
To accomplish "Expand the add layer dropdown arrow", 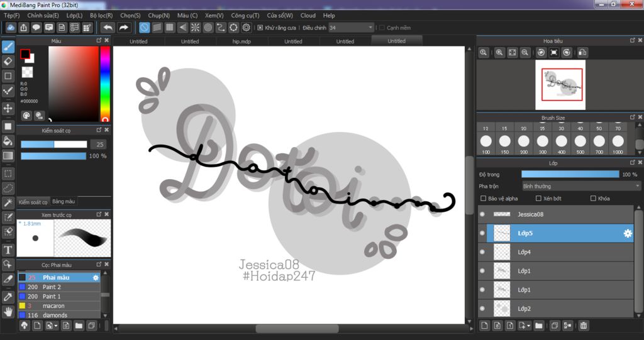I will pos(528,326).
